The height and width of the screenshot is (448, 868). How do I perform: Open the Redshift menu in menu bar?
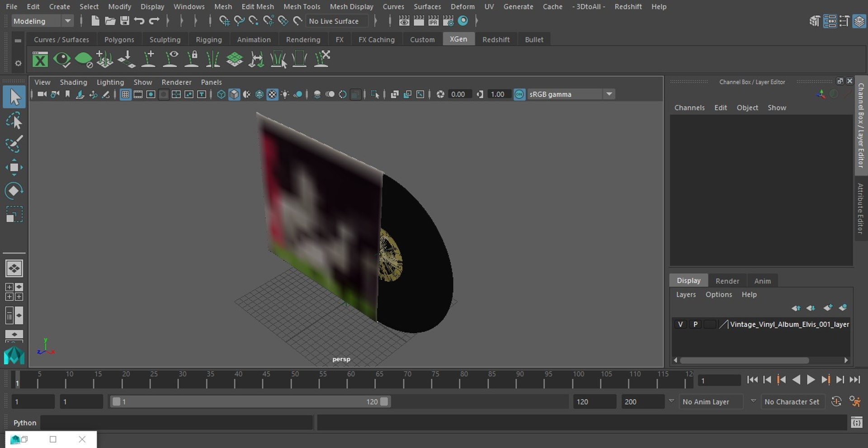pyautogui.click(x=628, y=7)
